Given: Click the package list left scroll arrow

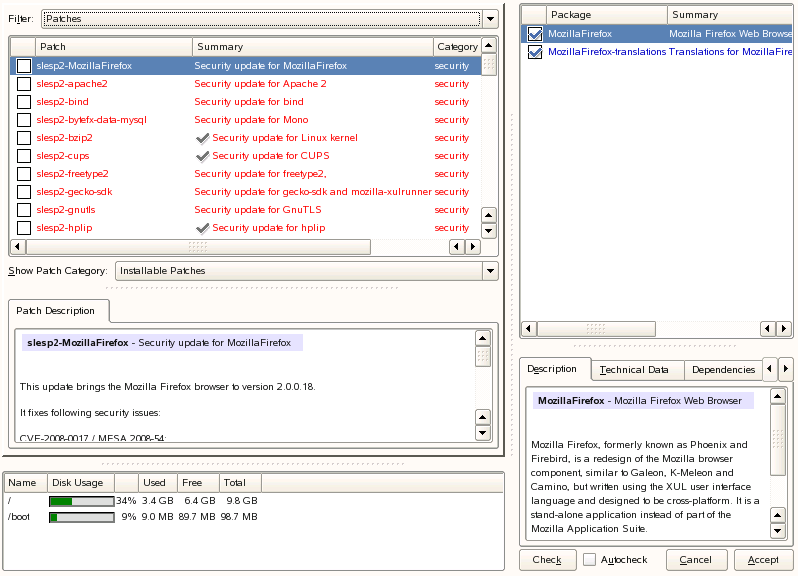Looking at the screenshot, I should pyautogui.click(x=529, y=329).
